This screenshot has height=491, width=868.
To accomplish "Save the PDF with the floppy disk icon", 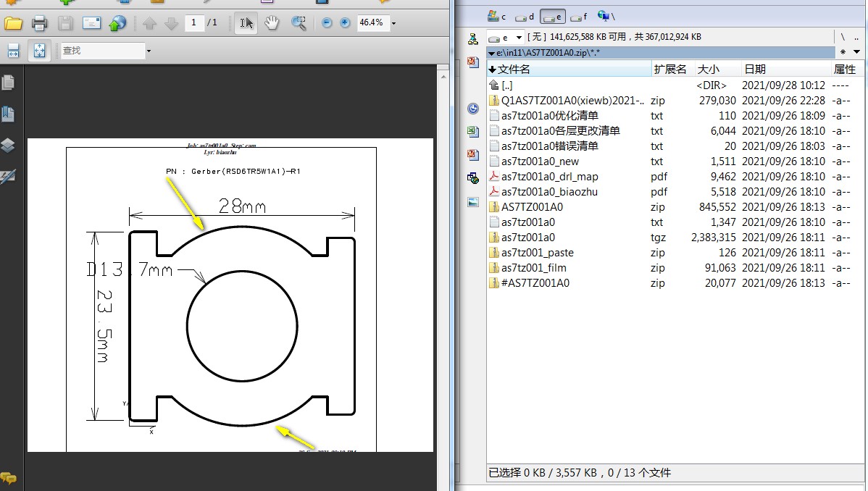I will [65, 23].
